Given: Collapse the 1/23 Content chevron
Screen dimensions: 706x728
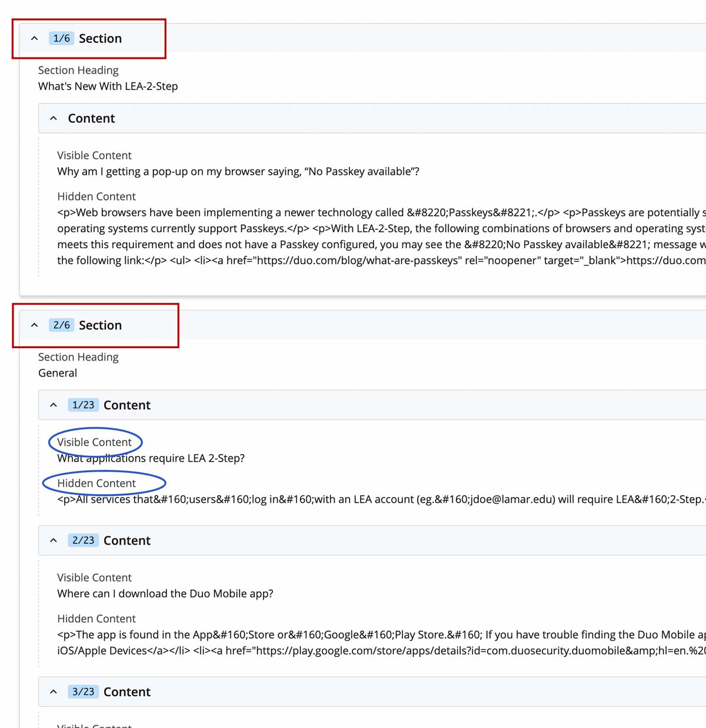Looking at the screenshot, I should click(x=54, y=405).
